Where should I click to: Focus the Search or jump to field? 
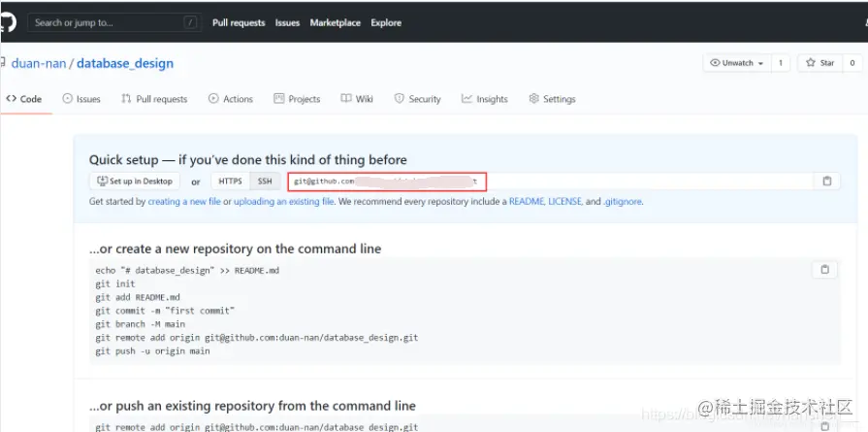pos(113,22)
